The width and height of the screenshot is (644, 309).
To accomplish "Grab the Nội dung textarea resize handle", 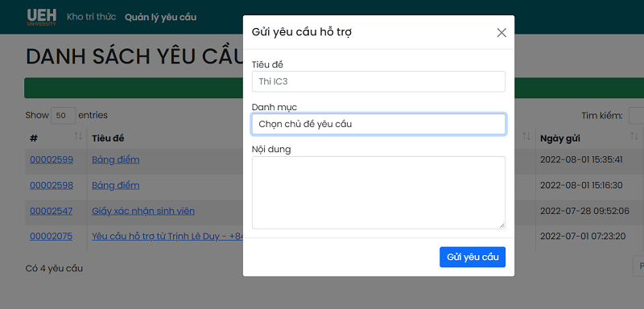I will 502,225.
